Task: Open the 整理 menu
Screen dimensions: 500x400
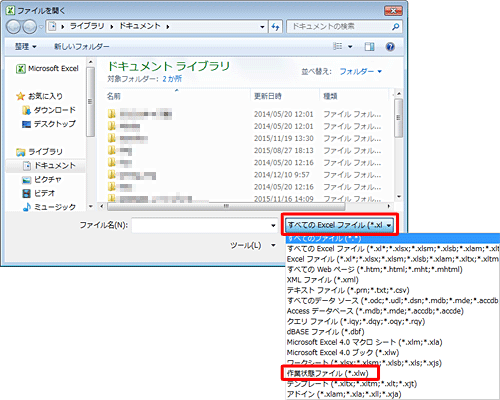Action: click(x=25, y=47)
